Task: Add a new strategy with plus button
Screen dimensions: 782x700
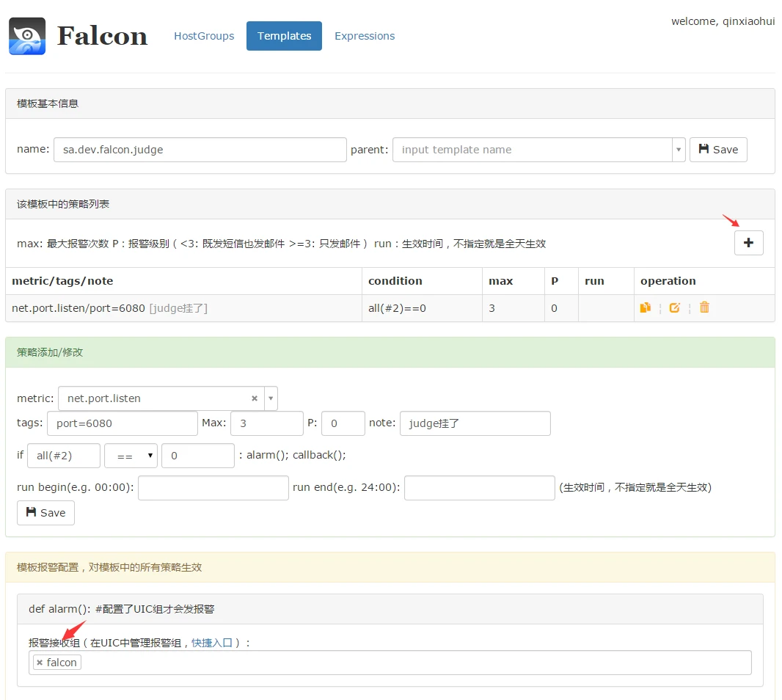Action: [x=748, y=243]
